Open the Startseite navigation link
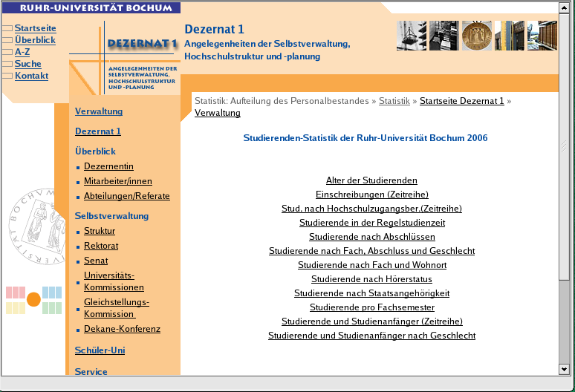 [35, 28]
